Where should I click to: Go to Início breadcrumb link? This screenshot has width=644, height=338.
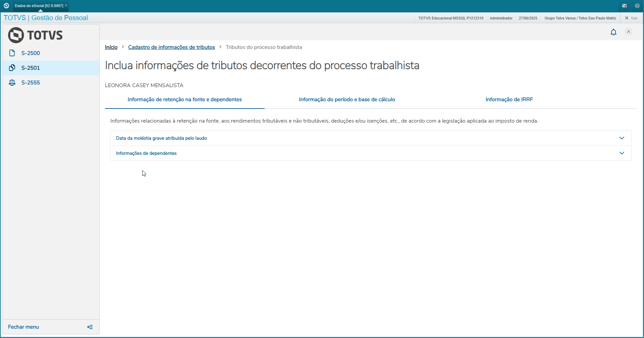pyautogui.click(x=111, y=47)
